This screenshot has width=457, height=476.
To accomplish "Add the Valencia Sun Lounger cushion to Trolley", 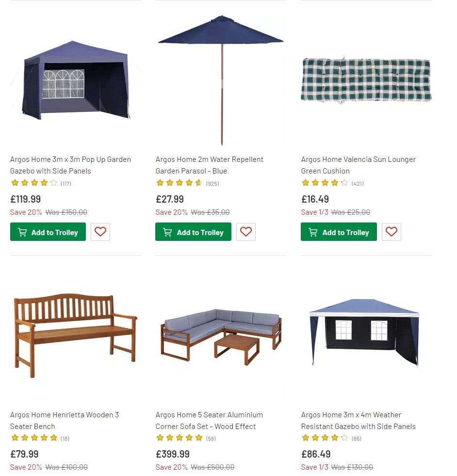I will 339,232.
